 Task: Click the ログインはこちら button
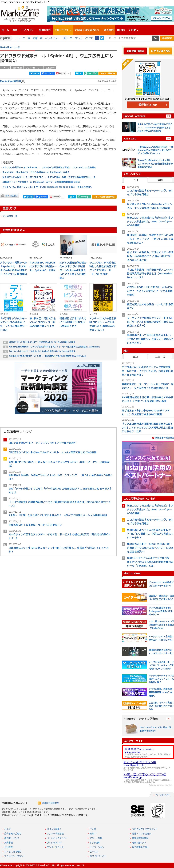pos(160,51)
